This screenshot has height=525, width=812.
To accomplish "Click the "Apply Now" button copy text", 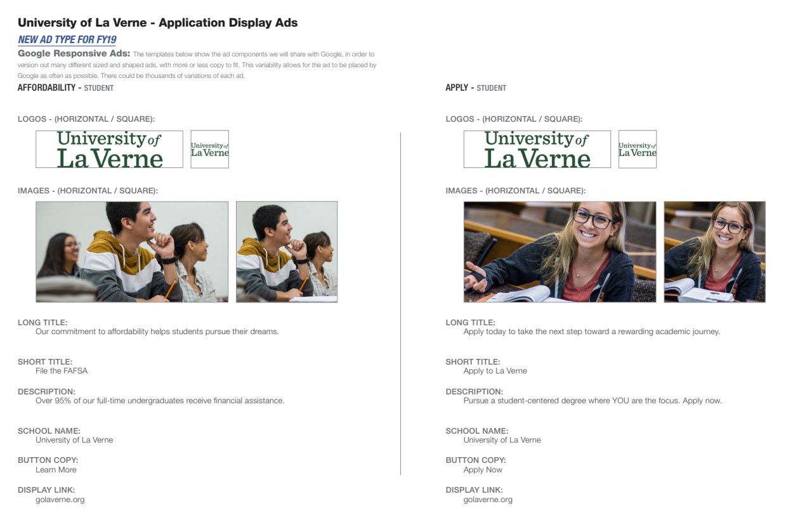I will [483, 470].
